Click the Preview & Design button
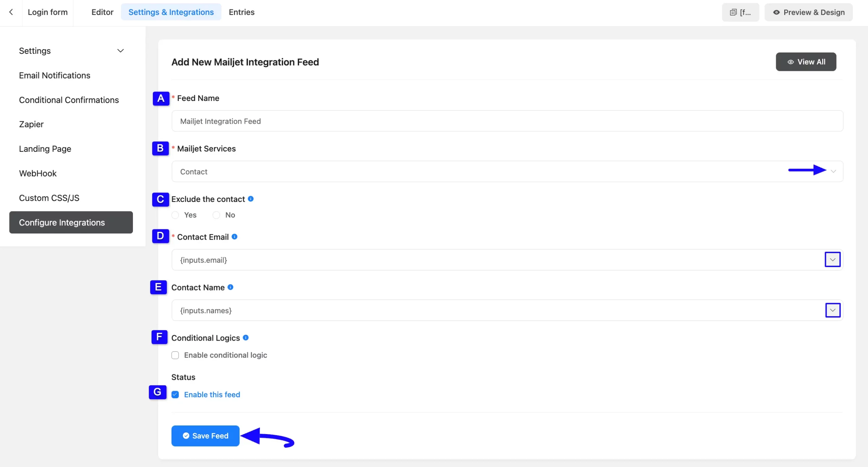The height and width of the screenshot is (467, 868). coord(808,12)
